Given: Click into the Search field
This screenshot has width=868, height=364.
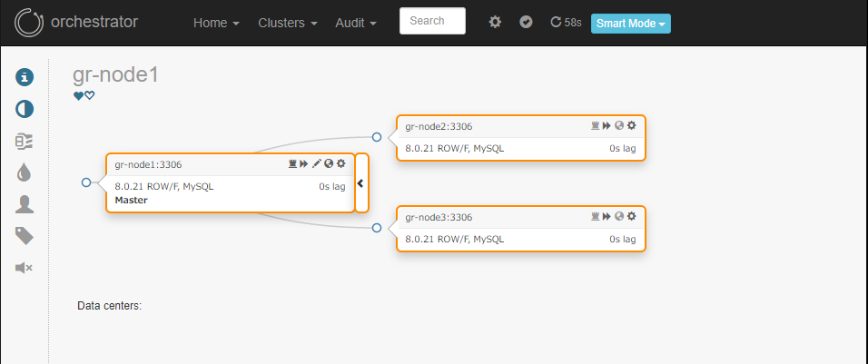Looking at the screenshot, I should (x=432, y=21).
